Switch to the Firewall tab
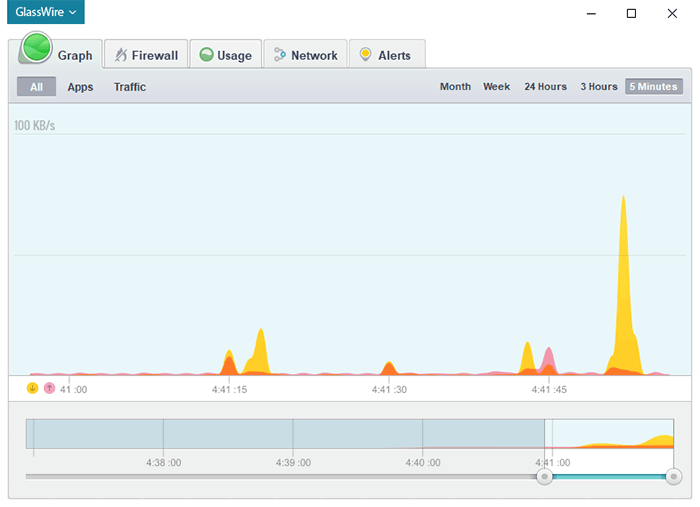700x507 pixels. 146,54
